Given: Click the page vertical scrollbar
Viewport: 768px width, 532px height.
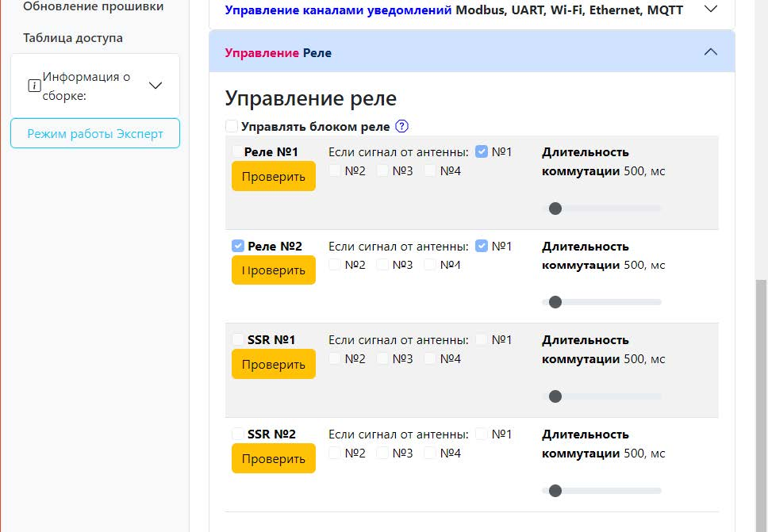Looking at the screenshot, I should pyautogui.click(x=761, y=406).
